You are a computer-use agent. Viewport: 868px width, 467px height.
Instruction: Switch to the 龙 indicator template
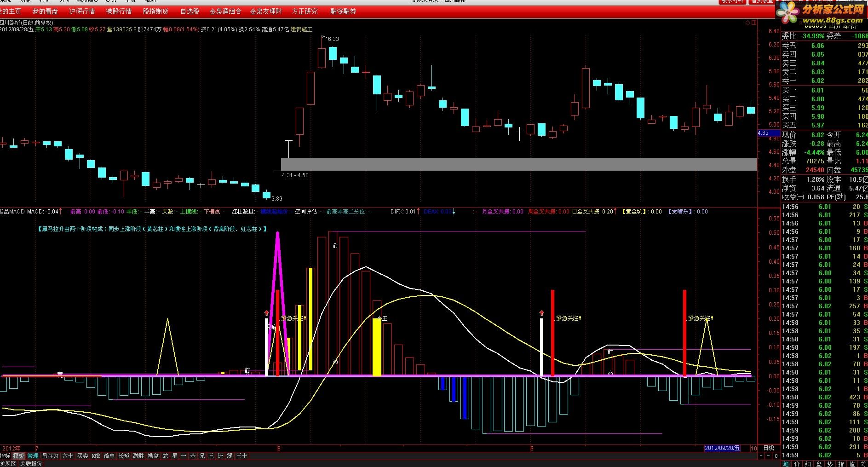pyautogui.click(x=166, y=456)
